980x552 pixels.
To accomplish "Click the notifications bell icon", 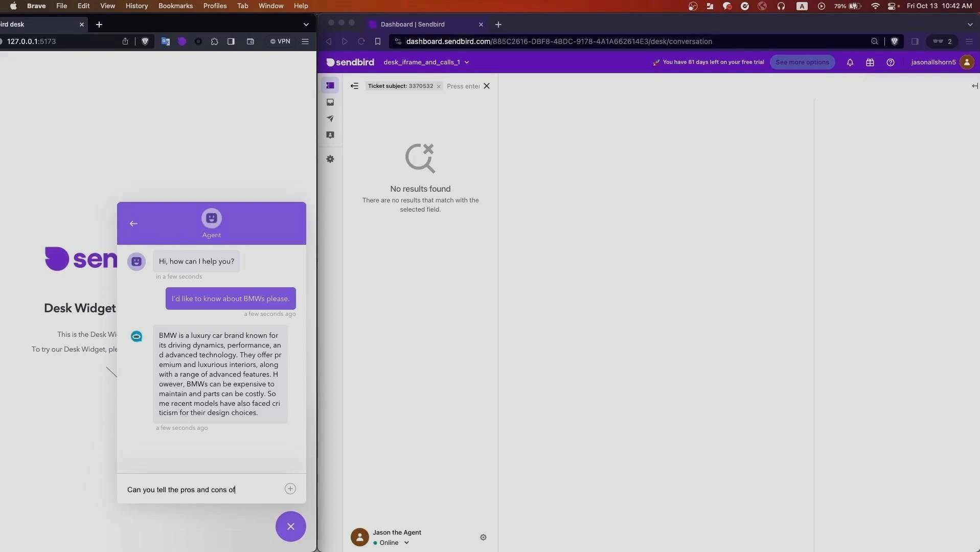I will [850, 62].
